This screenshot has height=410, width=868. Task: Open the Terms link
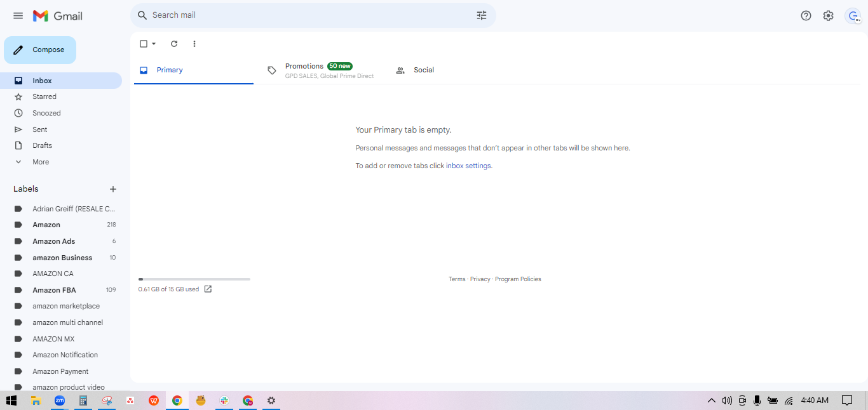pyautogui.click(x=457, y=279)
